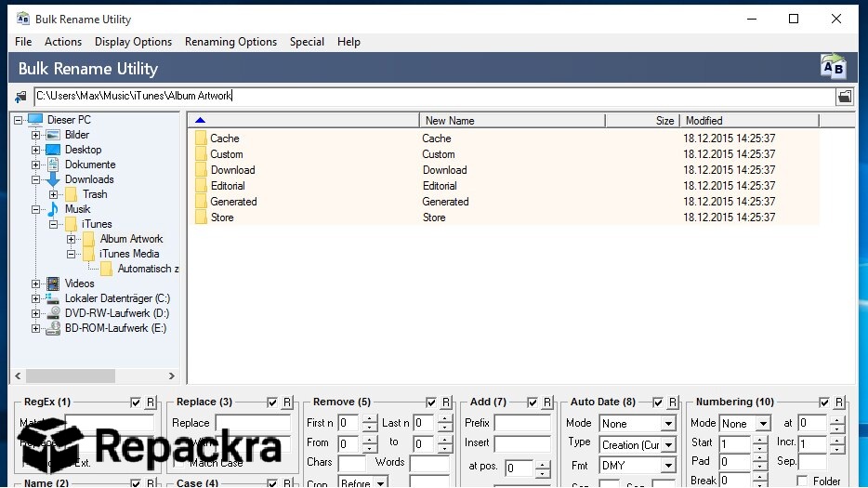The height and width of the screenshot is (488, 868).
Task: Toggle the Replace (3) enable checkbox
Action: point(272,402)
